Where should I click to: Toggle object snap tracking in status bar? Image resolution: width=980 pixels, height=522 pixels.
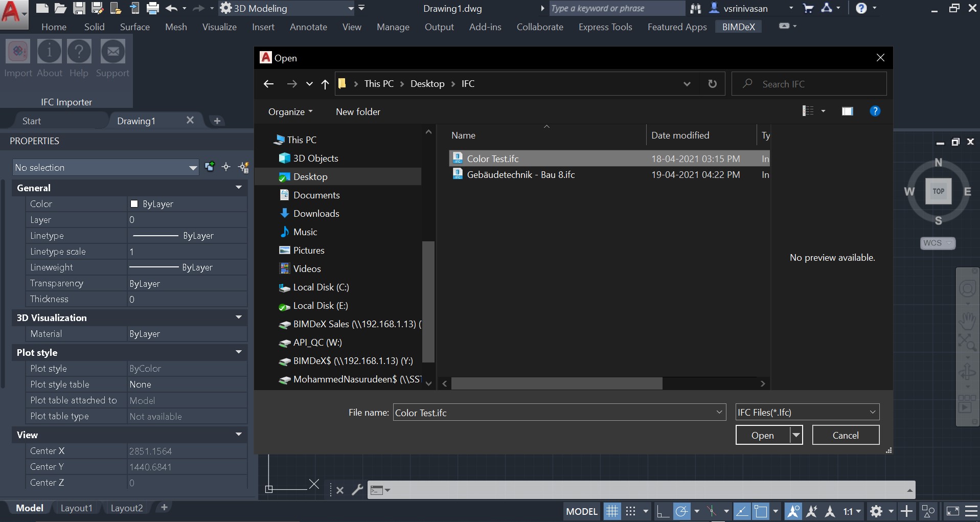click(x=742, y=511)
